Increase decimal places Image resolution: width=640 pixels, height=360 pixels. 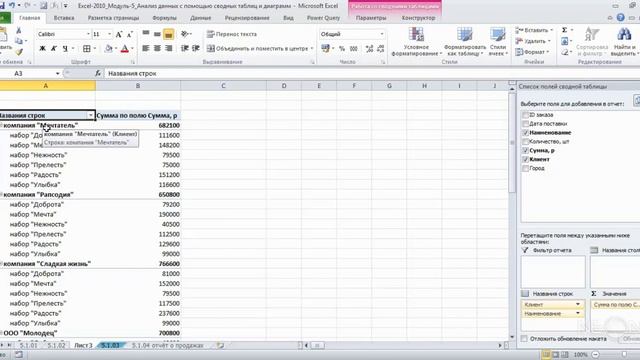pyautogui.click(x=369, y=49)
